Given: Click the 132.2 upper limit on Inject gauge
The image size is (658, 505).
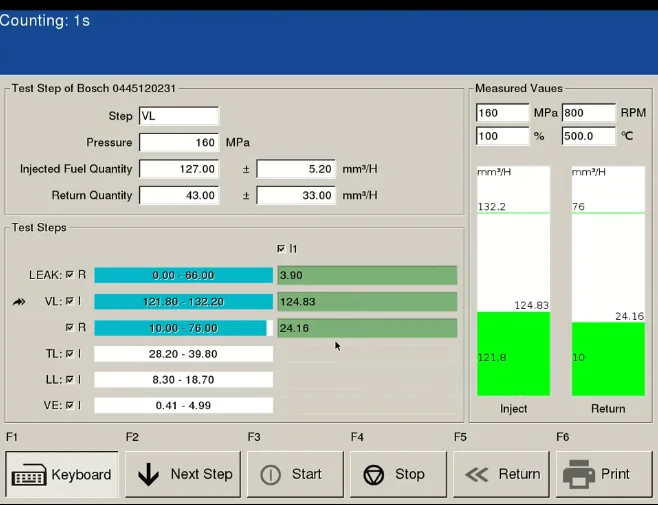Looking at the screenshot, I should 491,207.
